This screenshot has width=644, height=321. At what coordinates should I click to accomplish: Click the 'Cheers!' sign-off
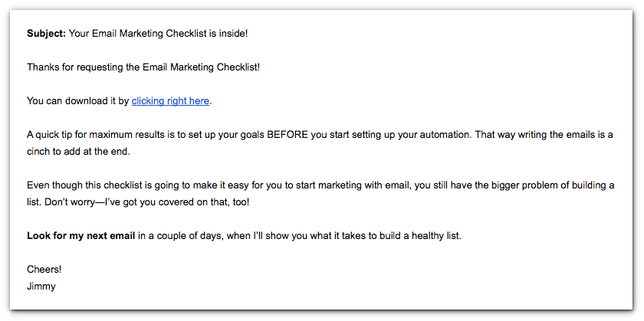[44, 270]
